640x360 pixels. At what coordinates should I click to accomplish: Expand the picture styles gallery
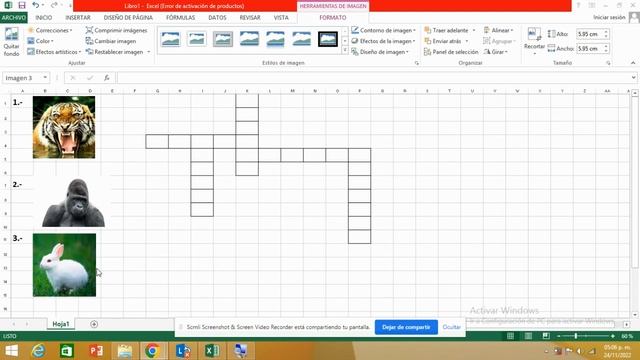(344, 50)
